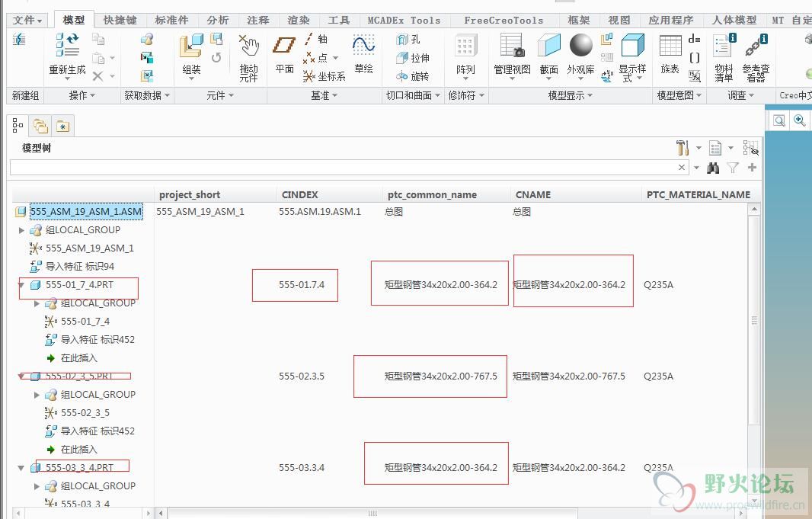Click the 组装 assemble component icon
Screen dimensions: 812x519
coord(191,46)
